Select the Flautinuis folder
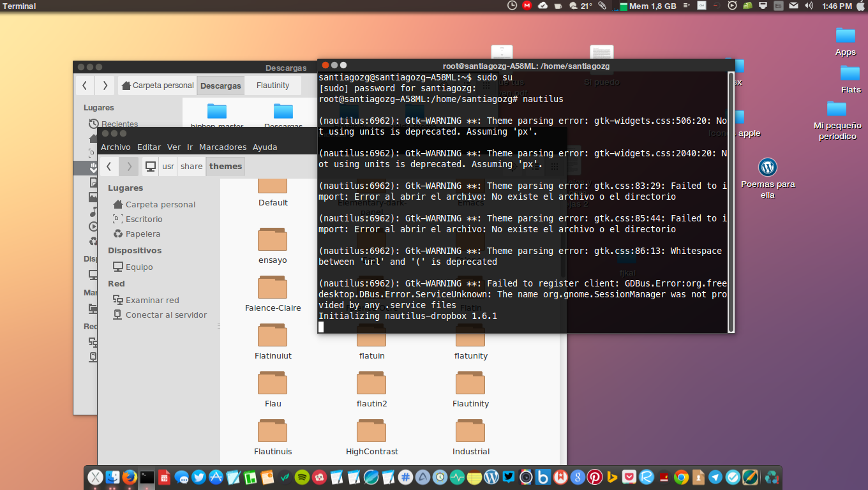The height and width of the screenshot is (490, 868). (x=273, y=437)
